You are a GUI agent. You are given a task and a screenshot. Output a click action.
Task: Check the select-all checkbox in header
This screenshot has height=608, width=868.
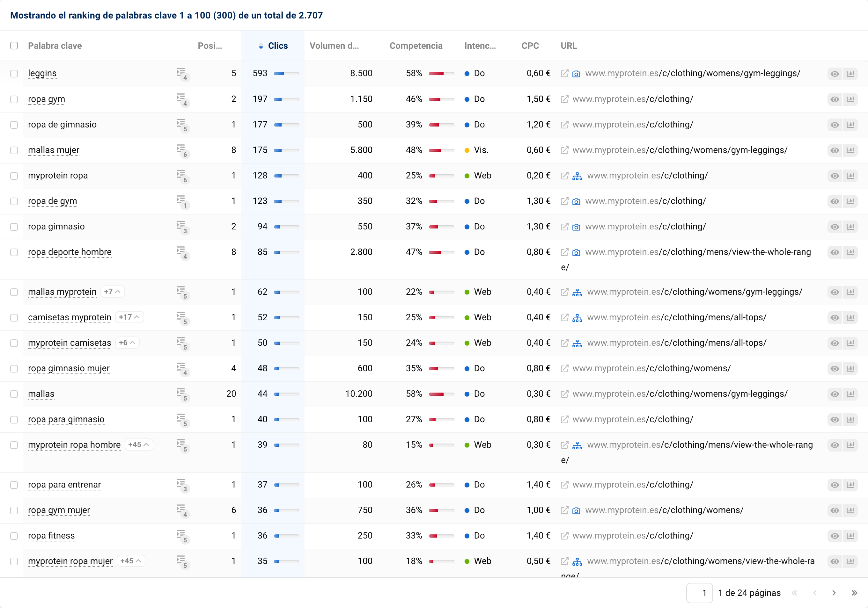click(x=14, y=46)
